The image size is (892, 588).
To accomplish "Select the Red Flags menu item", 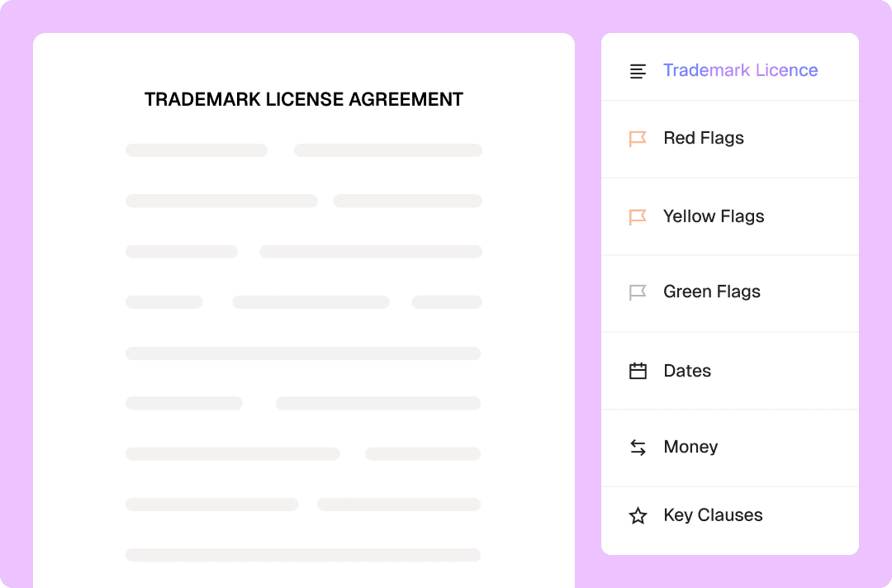I will coord(730,140).
